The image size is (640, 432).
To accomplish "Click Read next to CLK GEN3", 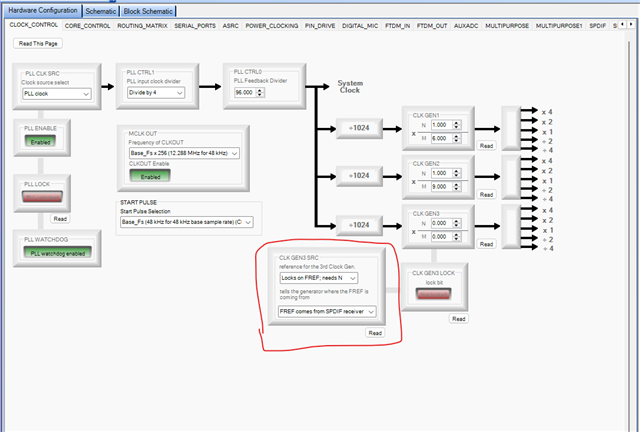I will [486, 244].
